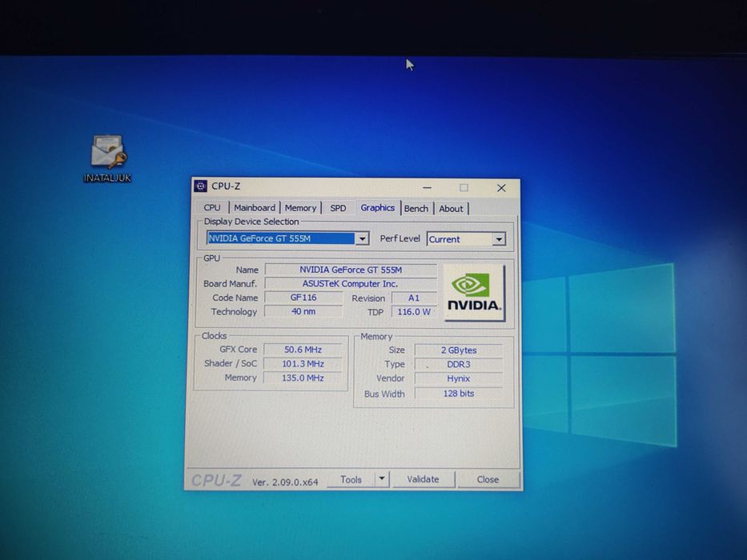The width and height of the screenshot is (747, 560).
Task: Click the Hynix vendor value
Action: [458, 378]
